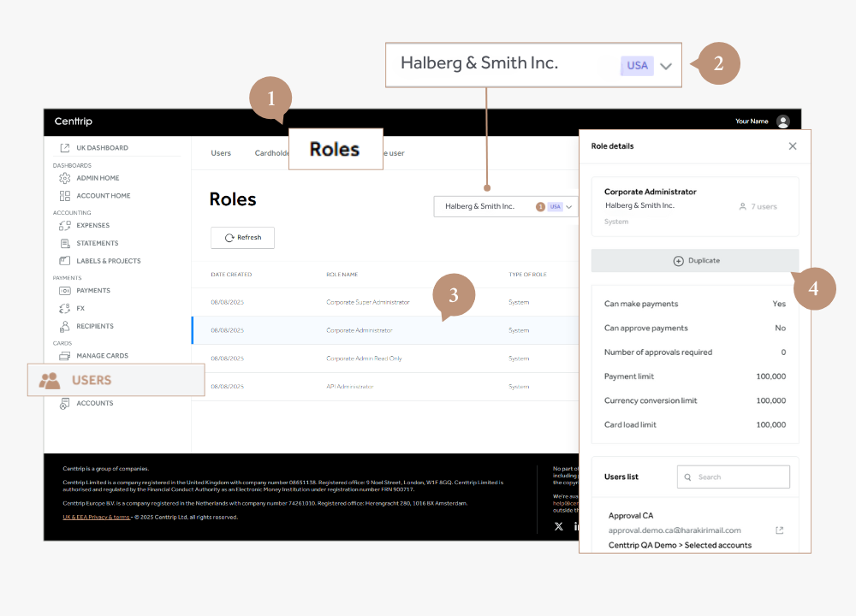The image size is (856, 616).
Task: Click the Payments sidebar icon
Action: [64, 291]
